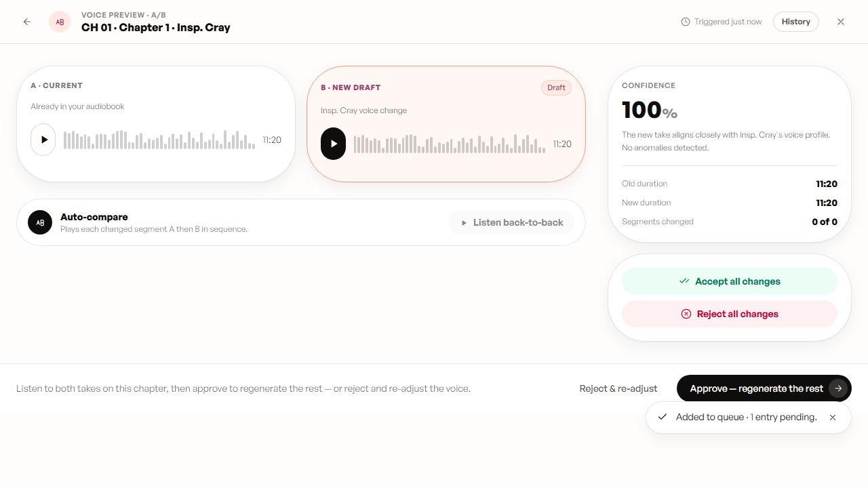
Task: Click the CONFIDENCE panel heading
Action: 648,85
